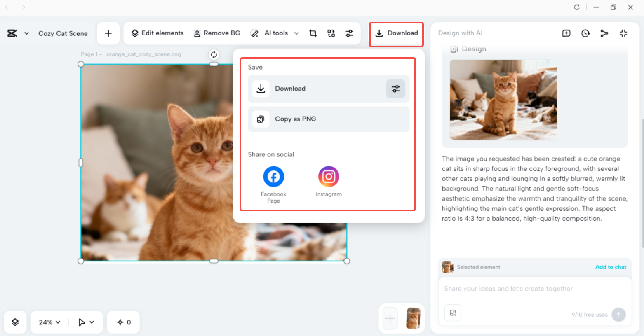Go back with the left arrow
644x336 pixels.
click(x=7, y=7)
